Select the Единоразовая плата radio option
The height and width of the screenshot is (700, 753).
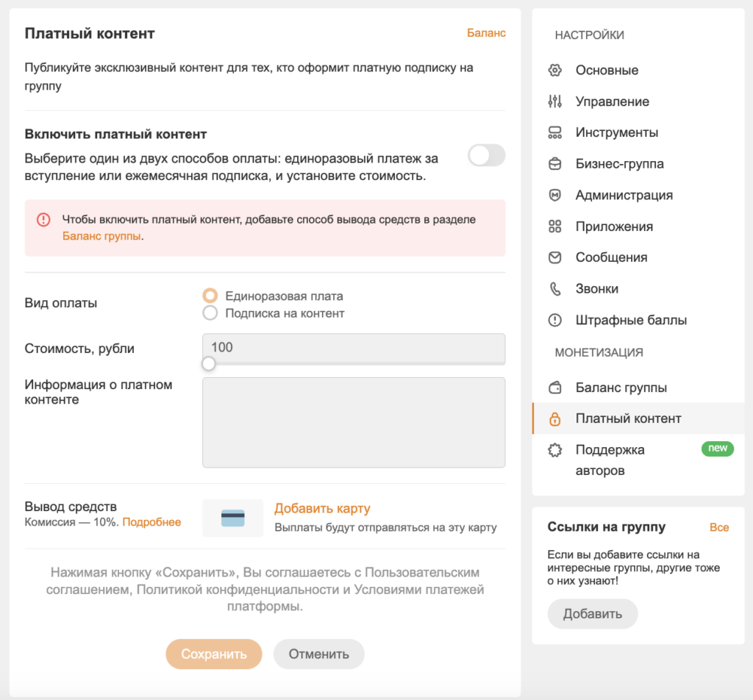210,296
